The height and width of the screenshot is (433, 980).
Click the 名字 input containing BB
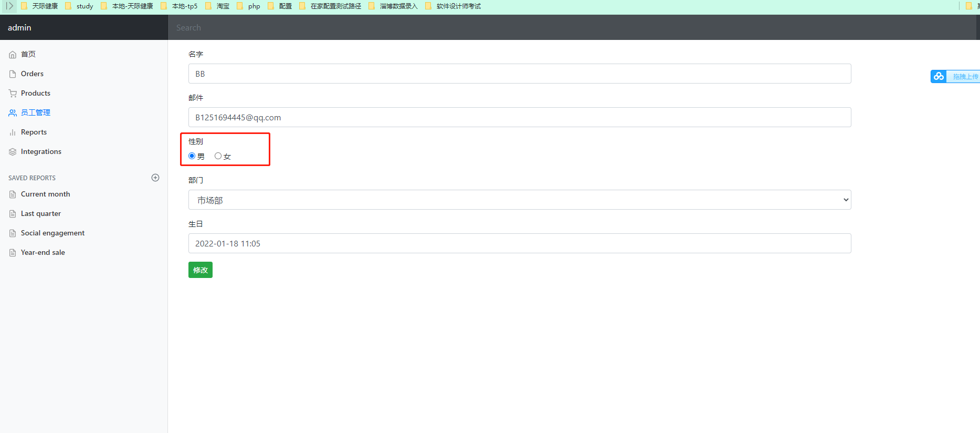pyautogui.click(x=520, y=74)
